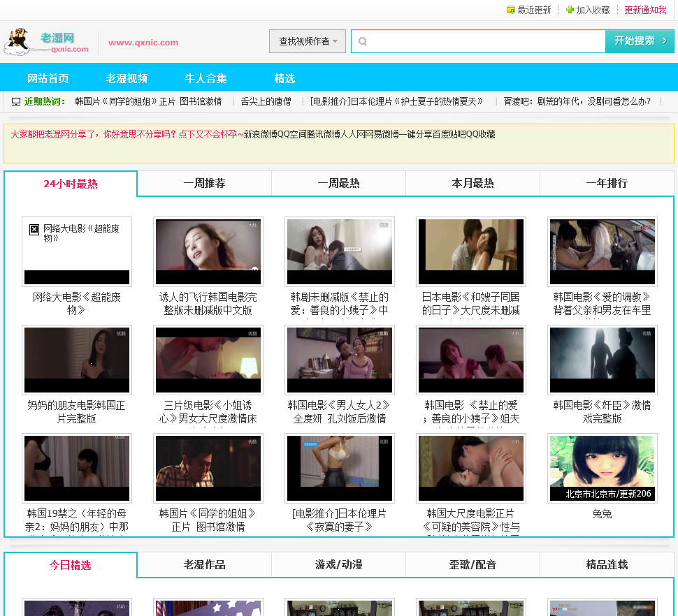Click title 网络大电影《超能废物》 below thumbnail
Viewport: 678px width, 616px height.
tap(76, 304)
